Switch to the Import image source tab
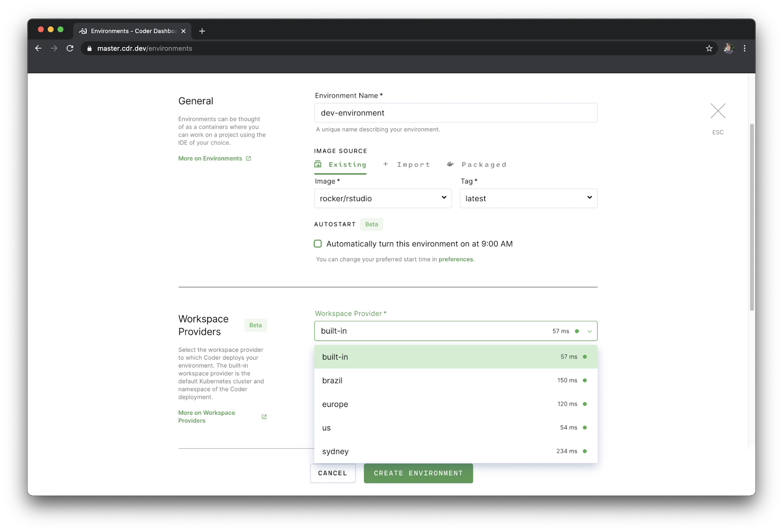 [x=407, y=165]
